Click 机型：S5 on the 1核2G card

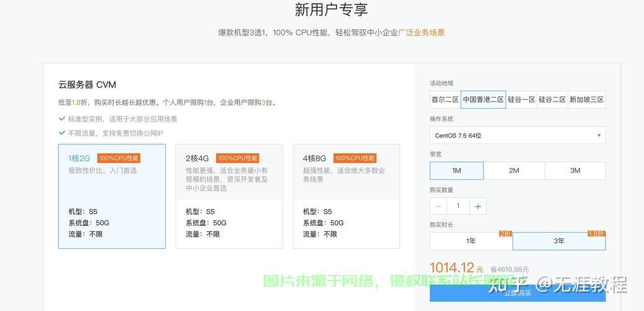[x=83, y=211]
